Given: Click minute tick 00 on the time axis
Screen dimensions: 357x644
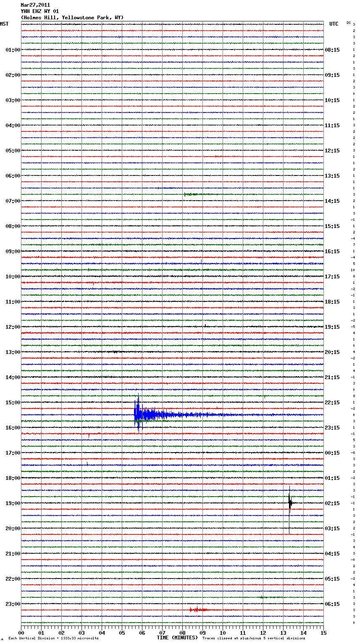Looking at the screenshot, I should [21, 633].
